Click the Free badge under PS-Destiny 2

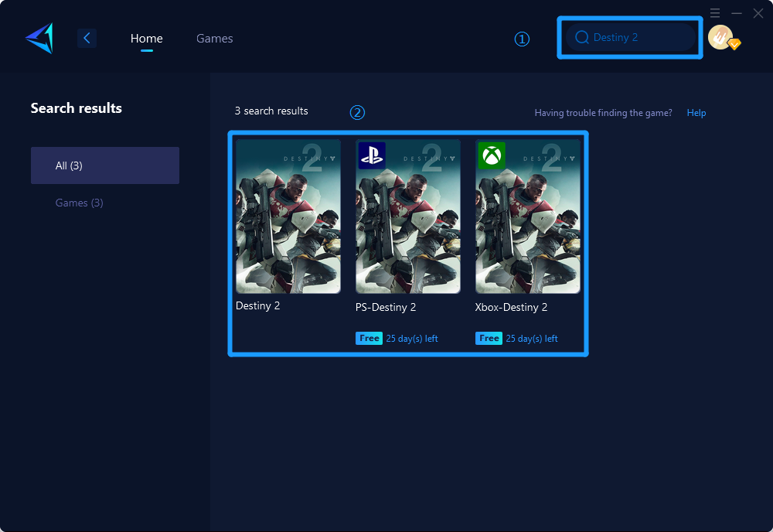369,338
